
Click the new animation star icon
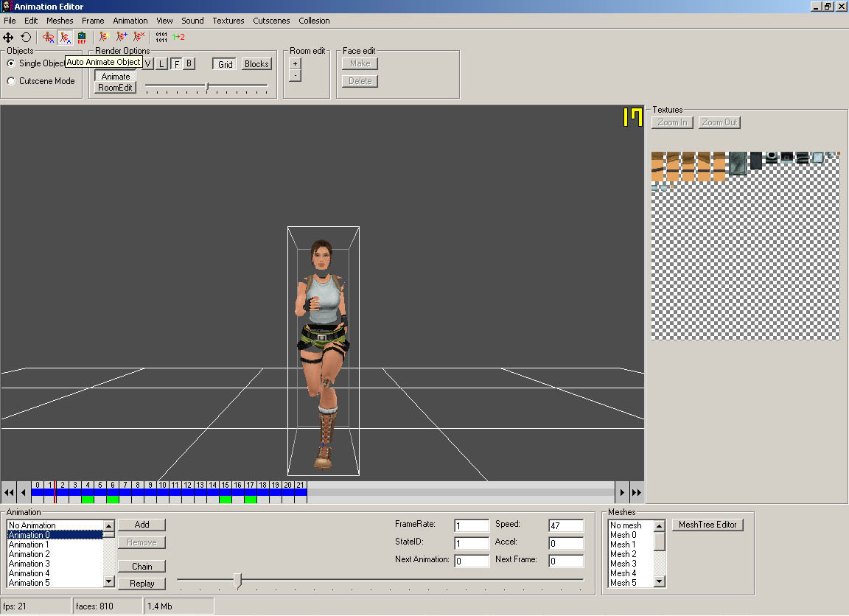click(x=105, y=37)
